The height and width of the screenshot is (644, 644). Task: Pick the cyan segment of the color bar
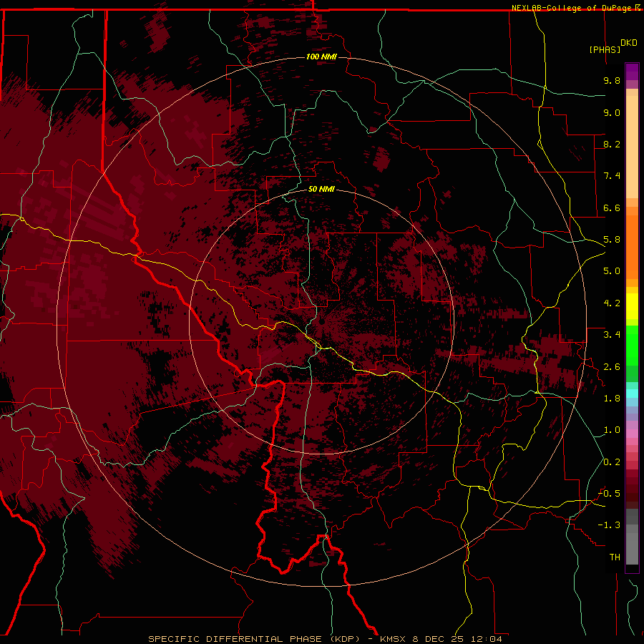632,393
